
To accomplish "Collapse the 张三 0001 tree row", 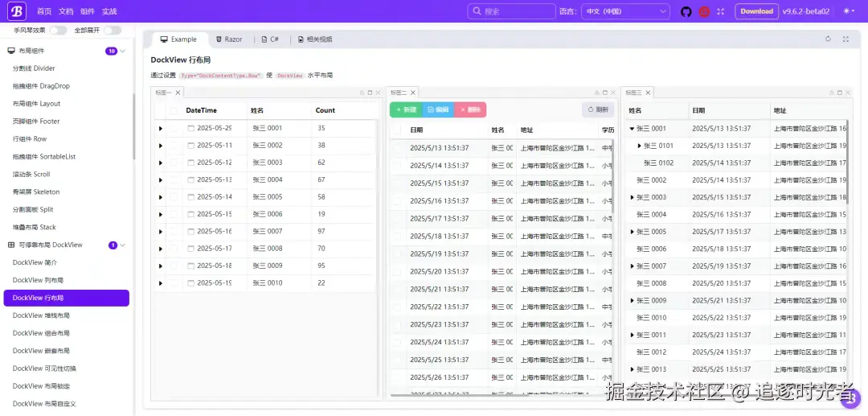I will point(633,129).
